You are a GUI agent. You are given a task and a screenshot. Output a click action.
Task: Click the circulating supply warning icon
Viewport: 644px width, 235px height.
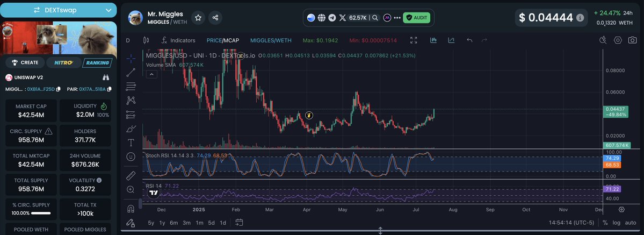(48, 131)
